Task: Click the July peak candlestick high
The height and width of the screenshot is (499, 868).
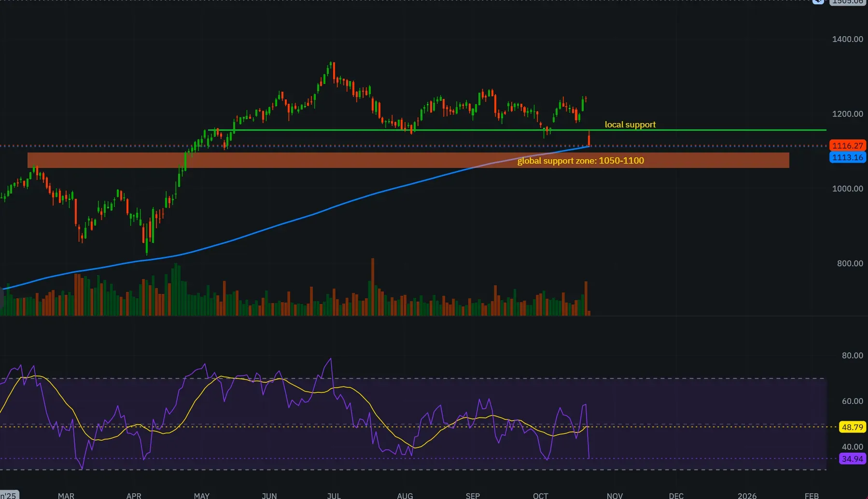Action: (331, 63)
